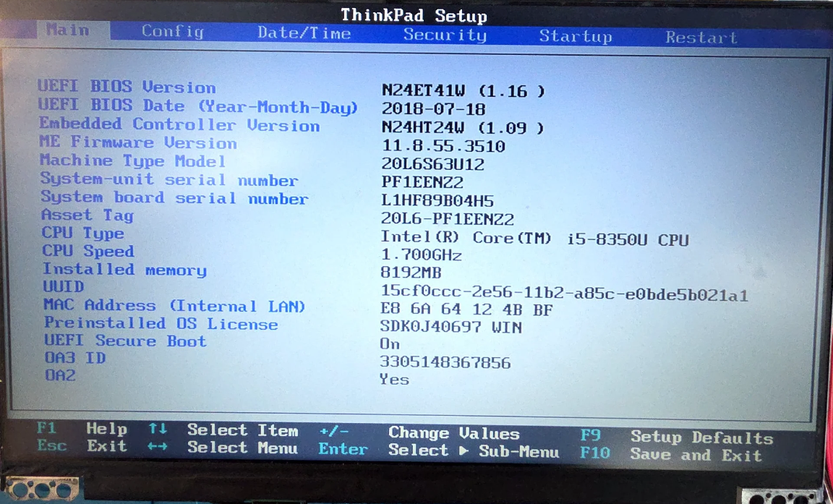Click the Enter Select Sub-Menu hint
The height and width of the screenshot is (504, 833).
(439, 451)
